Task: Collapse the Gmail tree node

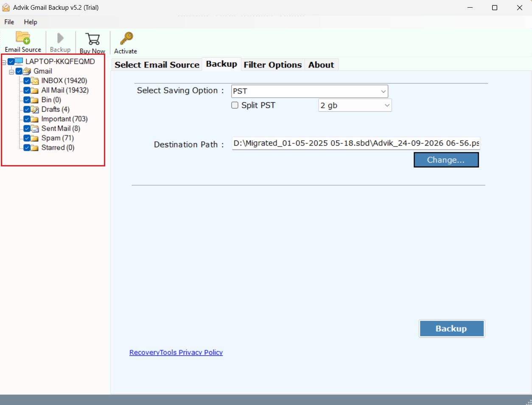Action: point(11,72)
